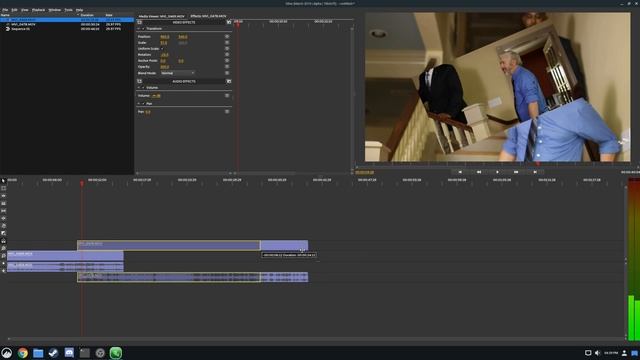Click the Opacity value field
The height and width of the screenshot is (360, 640).
point(164,67)
